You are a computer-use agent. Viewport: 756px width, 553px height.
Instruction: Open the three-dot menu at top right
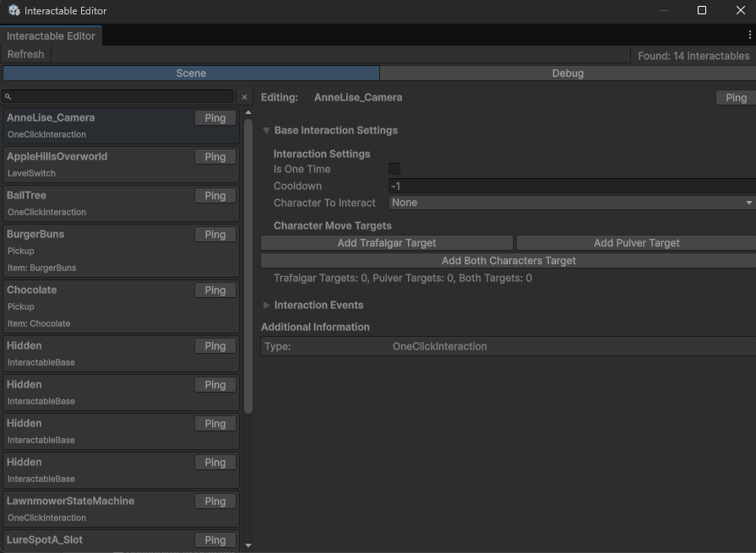(x=749, y=33)
